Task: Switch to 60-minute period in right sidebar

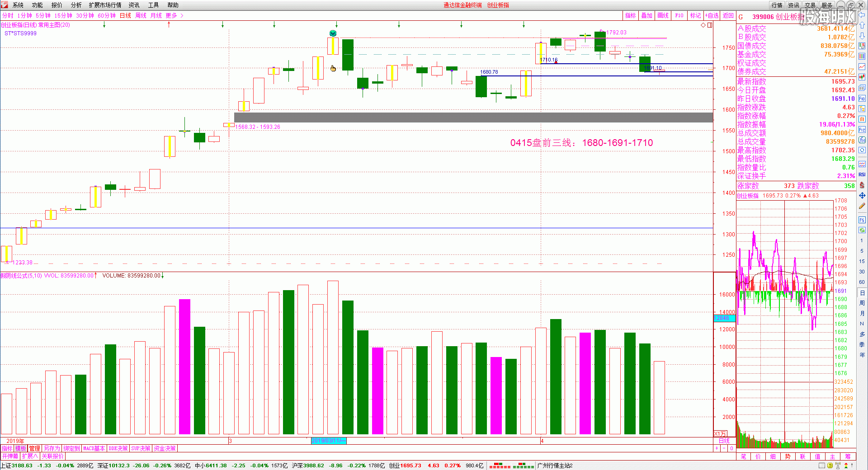Action: 862,282
